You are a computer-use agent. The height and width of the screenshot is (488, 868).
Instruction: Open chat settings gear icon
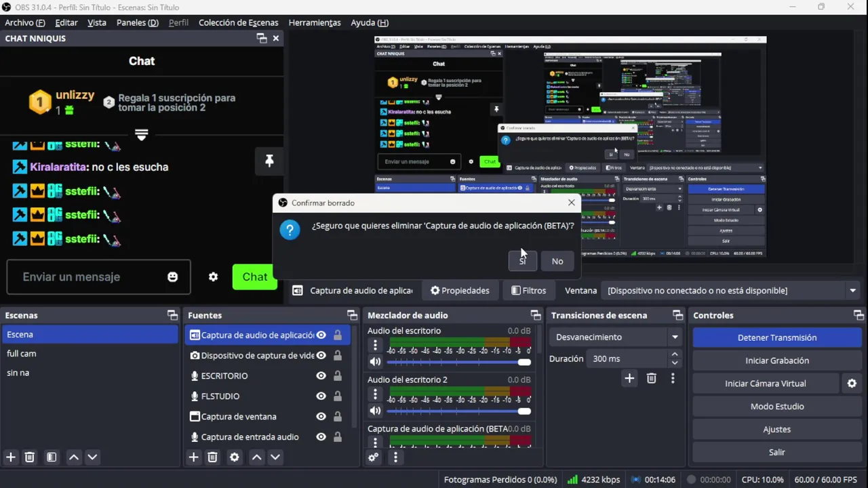[x=213, y=277]
